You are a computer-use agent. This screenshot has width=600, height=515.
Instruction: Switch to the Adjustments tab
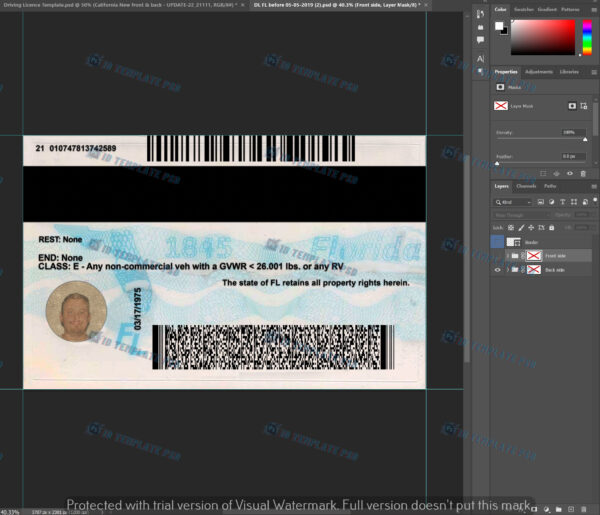(x=539, y=72)
